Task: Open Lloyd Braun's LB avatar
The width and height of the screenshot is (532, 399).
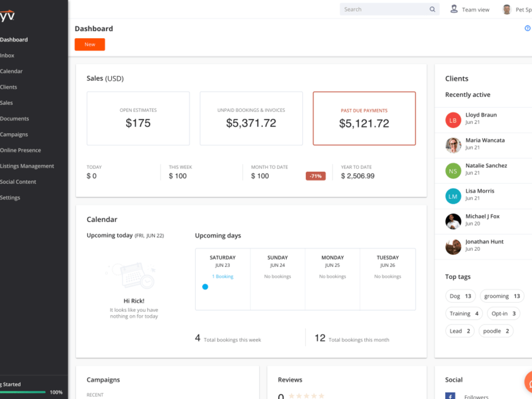Action: pos(453,120)
